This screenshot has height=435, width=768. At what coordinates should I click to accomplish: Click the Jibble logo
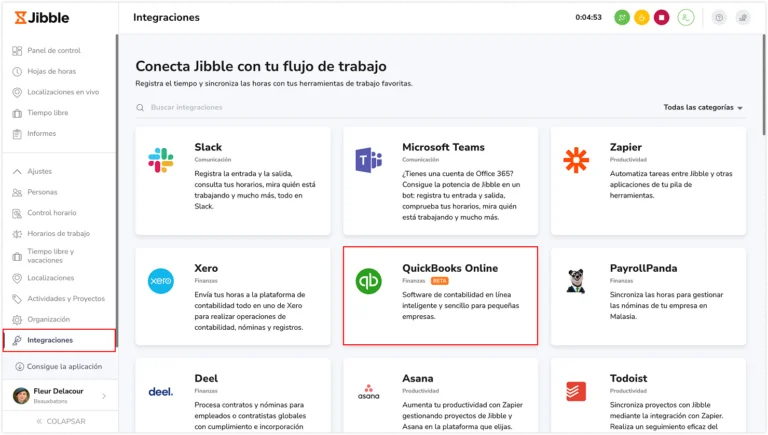pyautogui.click(x=42, y=18)
